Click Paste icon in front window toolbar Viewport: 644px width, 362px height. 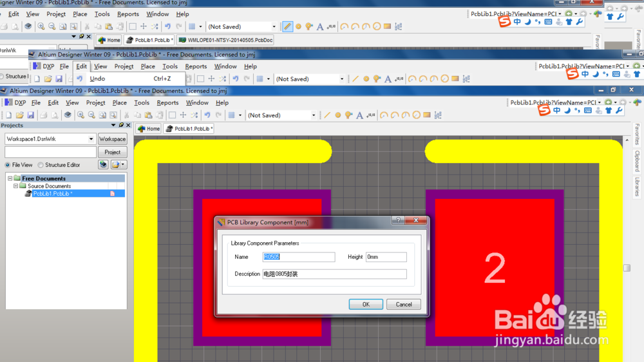(148, 115)
